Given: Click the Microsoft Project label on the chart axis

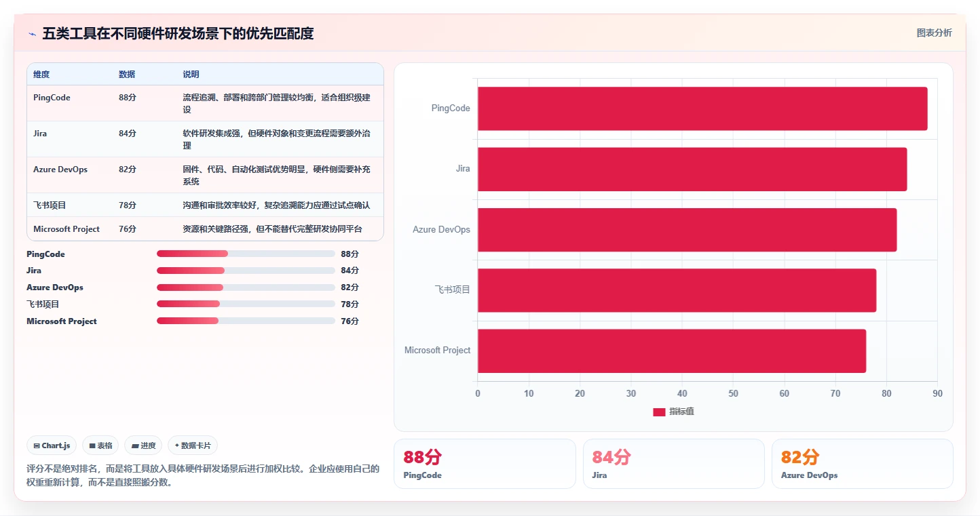Looking at the screenshot, I should click(437, 351).
